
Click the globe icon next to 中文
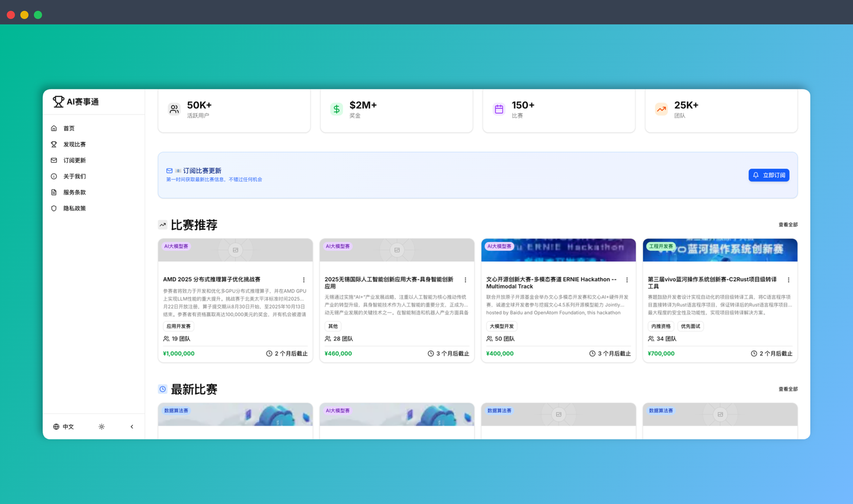(54, 426)
